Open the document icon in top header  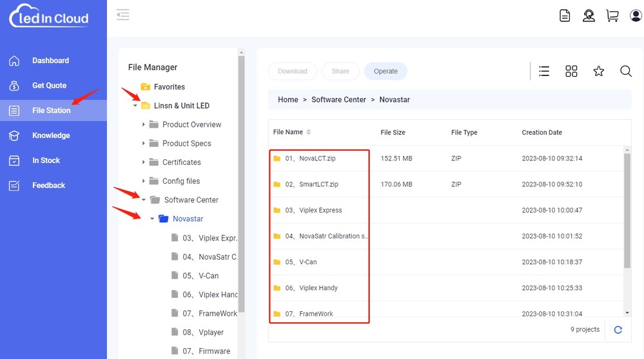coord(565,15)
